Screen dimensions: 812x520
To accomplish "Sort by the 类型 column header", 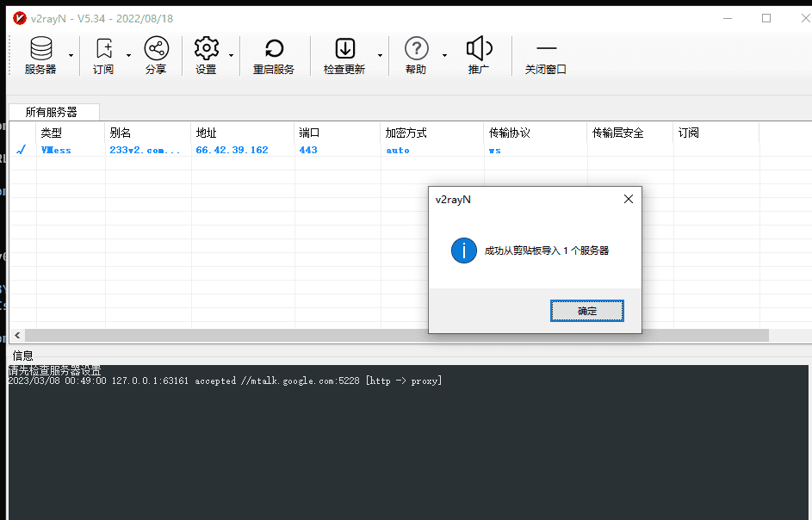I will click(71, 133).
